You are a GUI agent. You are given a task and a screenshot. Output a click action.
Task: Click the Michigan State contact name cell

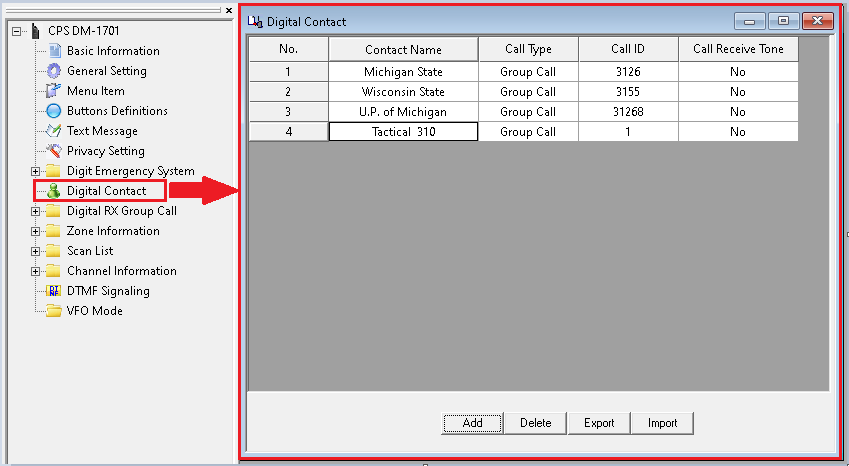click(403, 72)
